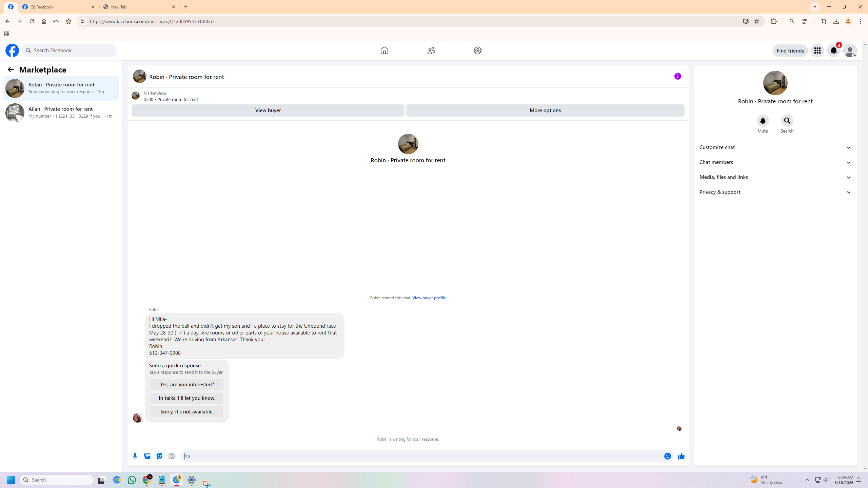Toggle conversation information panel icon
The height and width of the screenshot is (488, 868).
(677, 76)
